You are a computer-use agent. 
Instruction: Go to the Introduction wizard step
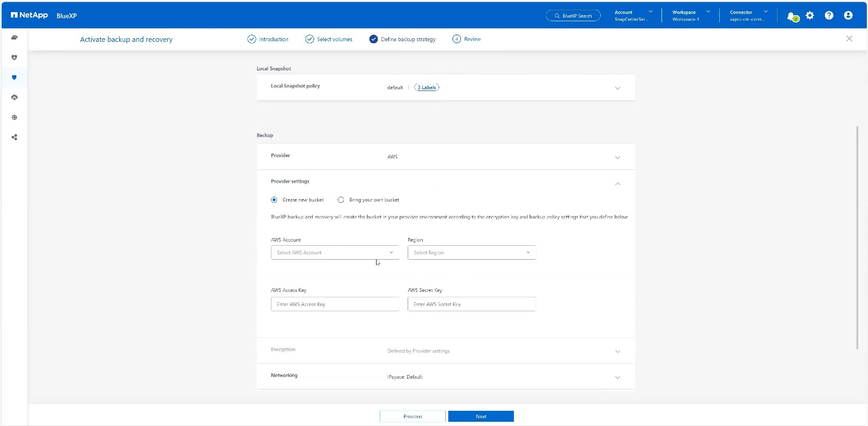point(268,39)
